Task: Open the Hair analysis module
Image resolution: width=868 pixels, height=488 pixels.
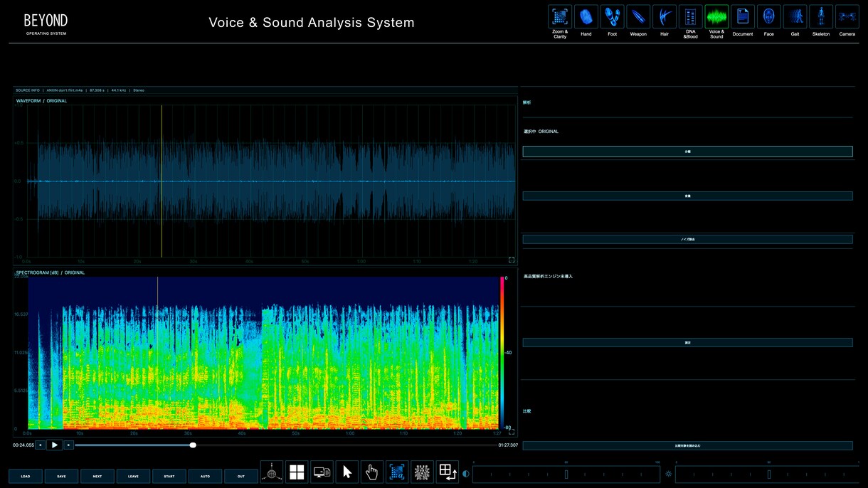Action: 665,16
